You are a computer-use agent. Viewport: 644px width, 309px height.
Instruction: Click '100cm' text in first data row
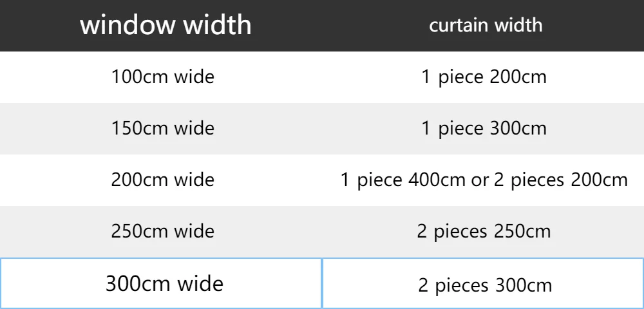point(140,77)
